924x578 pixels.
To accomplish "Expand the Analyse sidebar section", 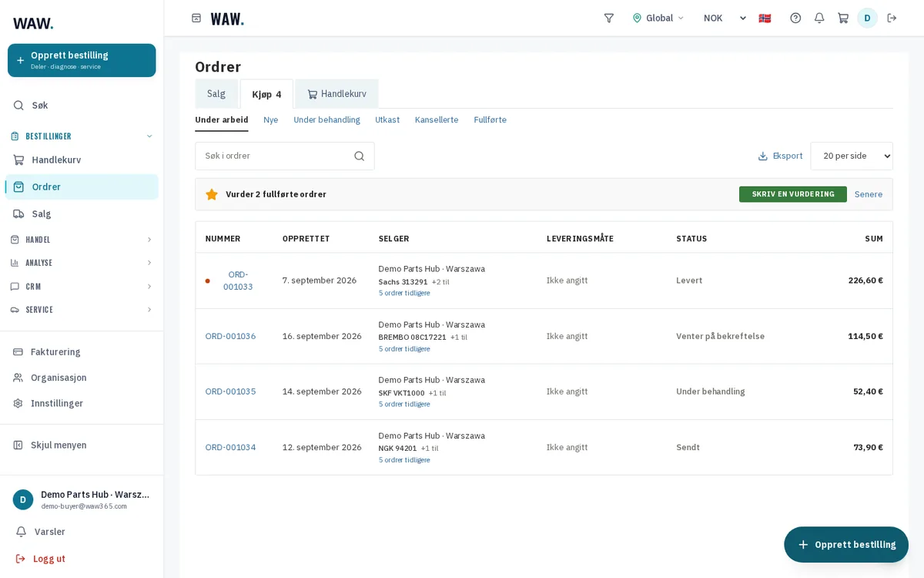I will pyautogui.click(x=82, y=263).
